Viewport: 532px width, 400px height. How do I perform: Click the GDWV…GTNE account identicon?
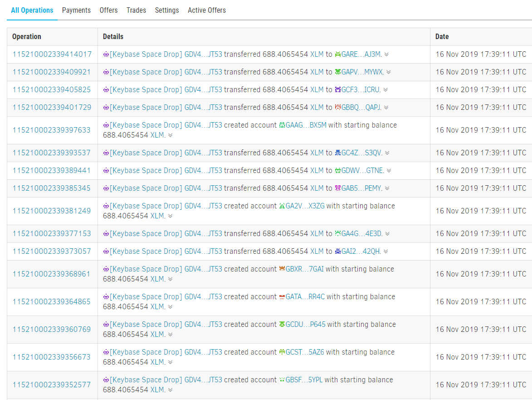tap(337, 170)
